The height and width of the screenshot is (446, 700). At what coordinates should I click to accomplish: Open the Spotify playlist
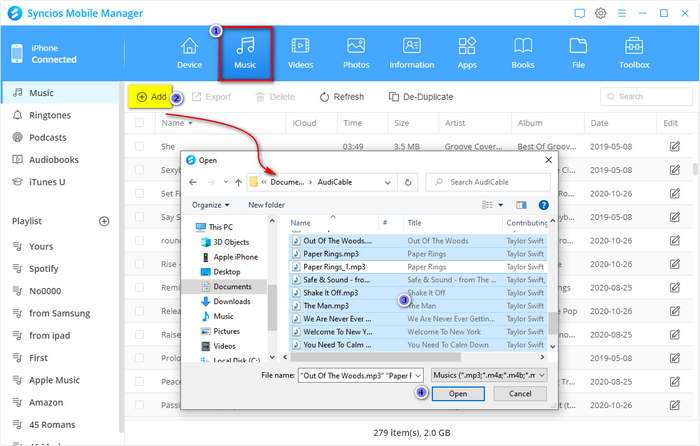[43, 269]
